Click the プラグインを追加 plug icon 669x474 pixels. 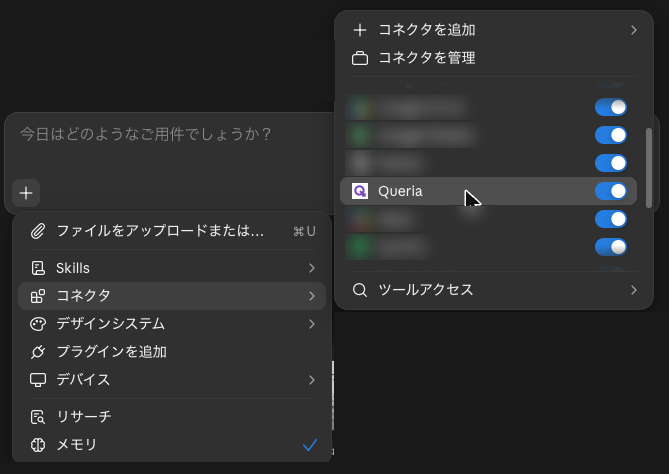38,352
